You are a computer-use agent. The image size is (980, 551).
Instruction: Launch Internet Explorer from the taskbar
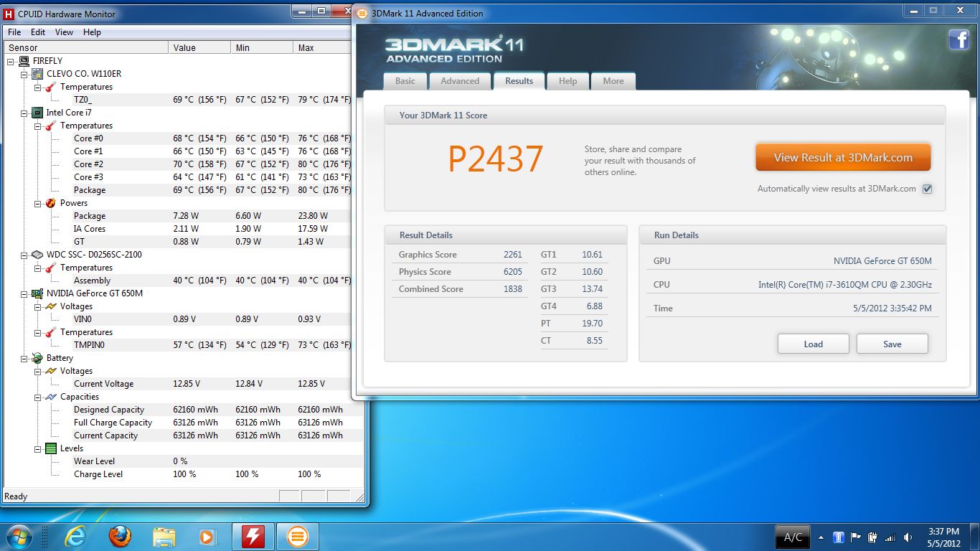tap(75, 537)
